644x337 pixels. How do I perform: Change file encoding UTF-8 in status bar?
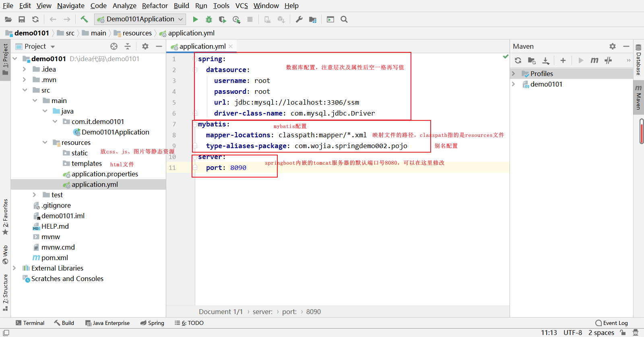[x=573, y=333]
